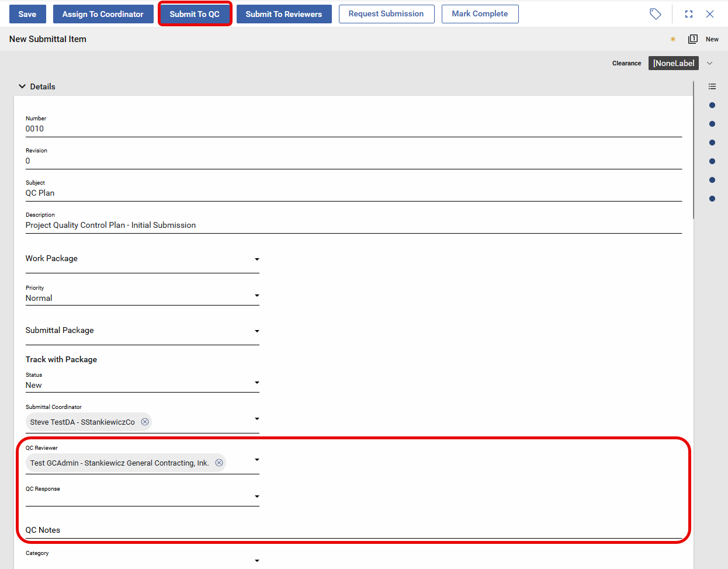Click the tag icon in top toolbar
This screenshot has width=728, height=569.
655,14
